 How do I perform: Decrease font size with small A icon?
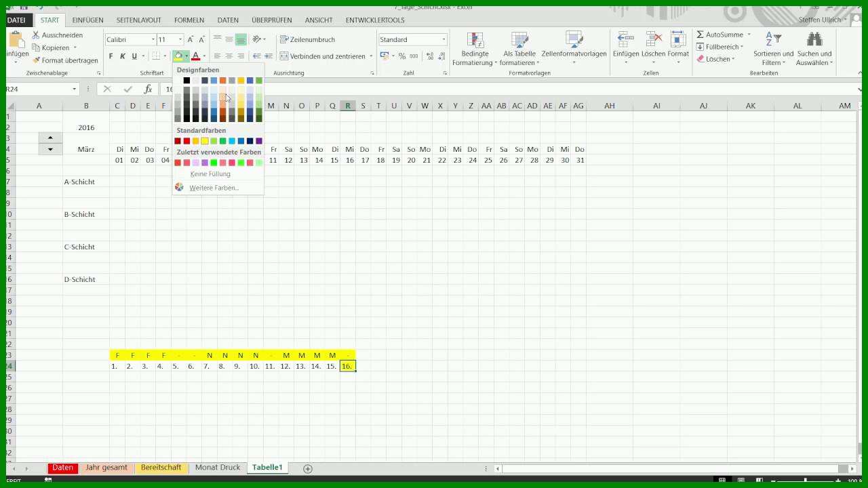point(201,39)
